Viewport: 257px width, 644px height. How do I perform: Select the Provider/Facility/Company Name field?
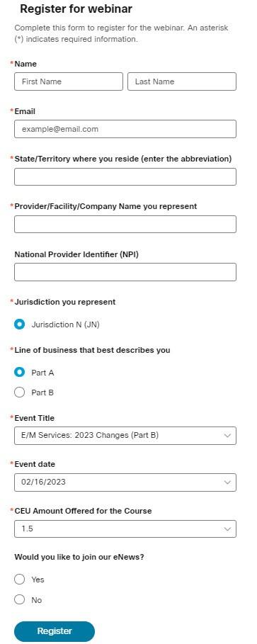tap(125, 225)
